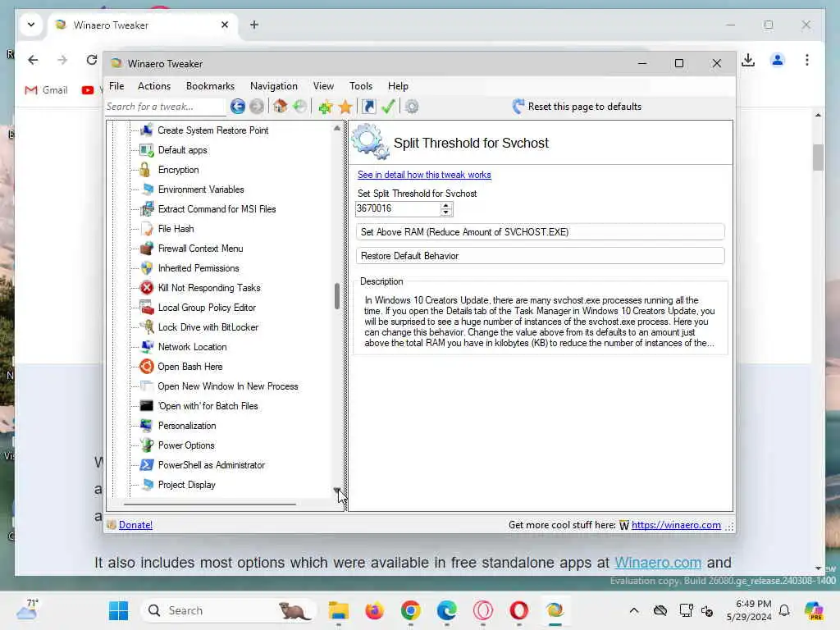Click the grey Forward navigation arrow in toolbar

tap(257, 107)
